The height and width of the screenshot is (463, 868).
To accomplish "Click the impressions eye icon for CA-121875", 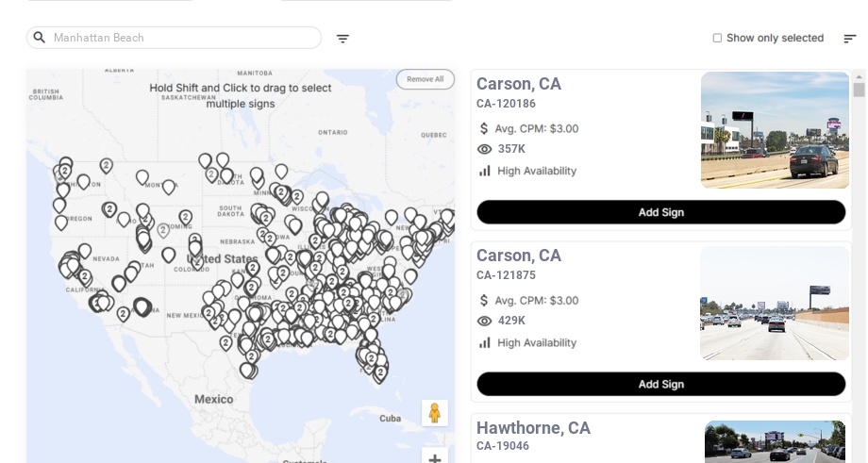I will pos(485,321).
